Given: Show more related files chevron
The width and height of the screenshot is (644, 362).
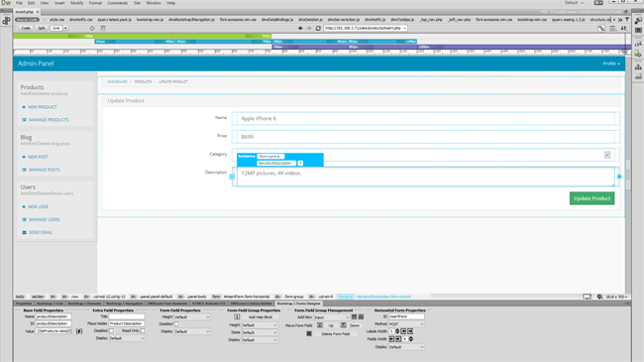Looking at the screenshot, I should [x=620, y=19].
